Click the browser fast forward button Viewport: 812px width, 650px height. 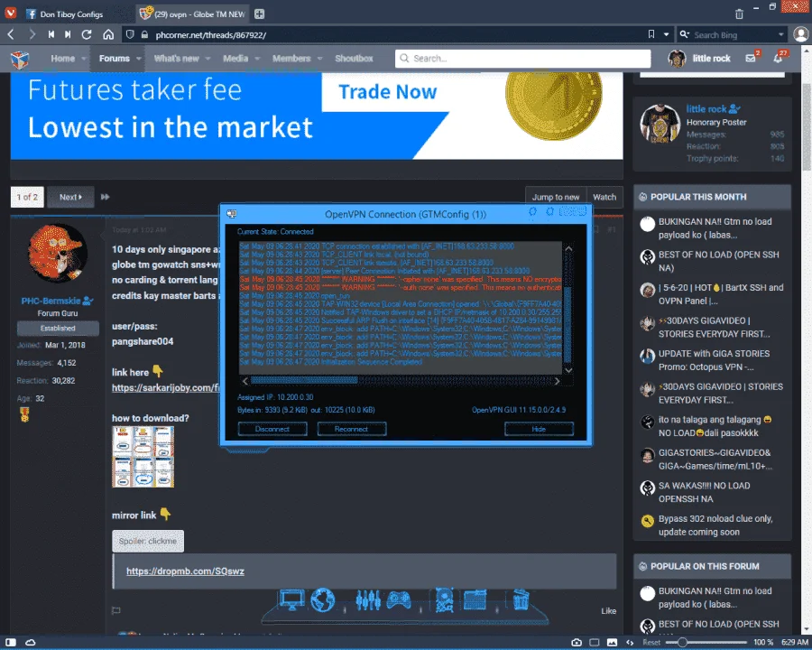point(68,34)
